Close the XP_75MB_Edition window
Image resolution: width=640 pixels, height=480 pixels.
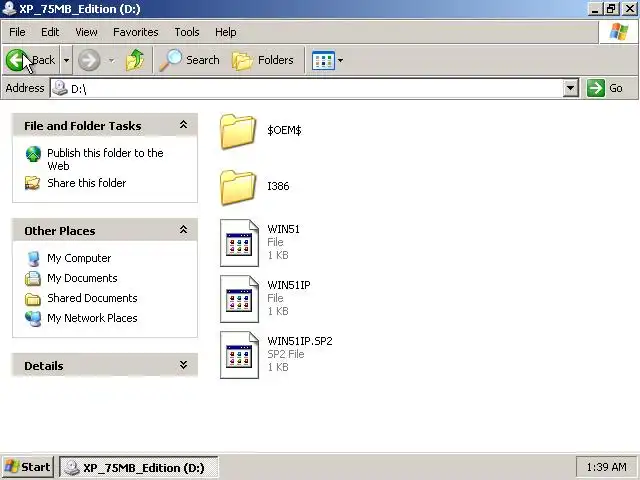click(x=630, y=9)
